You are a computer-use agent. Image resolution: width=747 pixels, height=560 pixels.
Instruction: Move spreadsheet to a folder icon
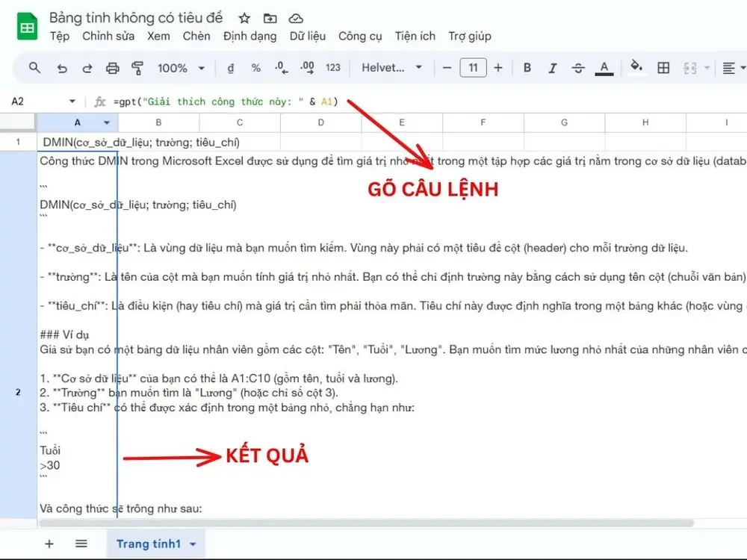coord(270,19)
